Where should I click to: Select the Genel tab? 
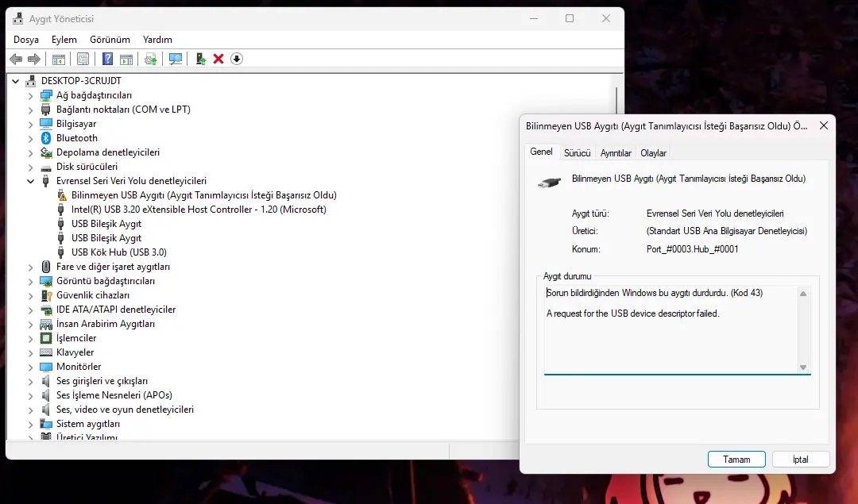(x=541, y=152)
